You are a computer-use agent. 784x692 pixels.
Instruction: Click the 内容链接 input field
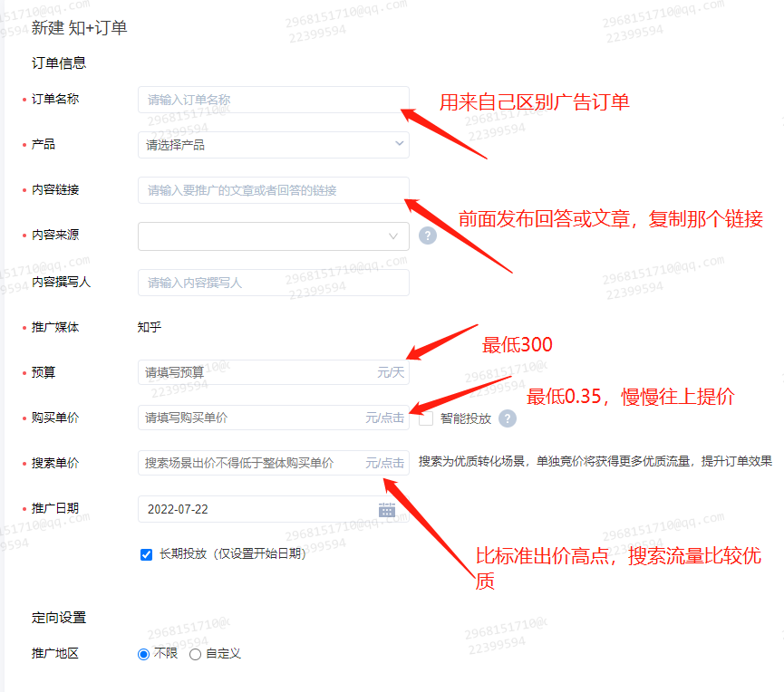click(x=274, y=190)
